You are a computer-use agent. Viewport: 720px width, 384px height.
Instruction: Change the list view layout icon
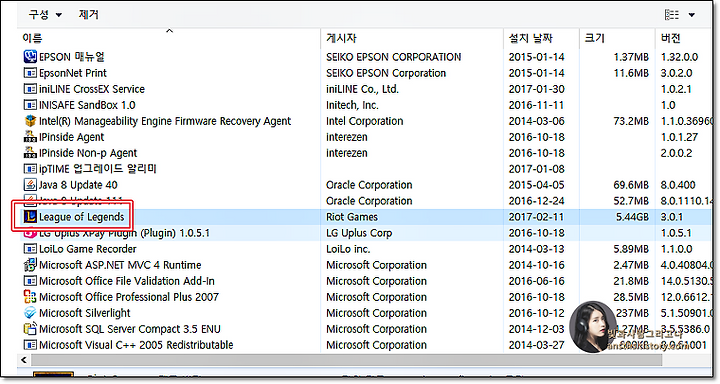click(x=672, y=15)
